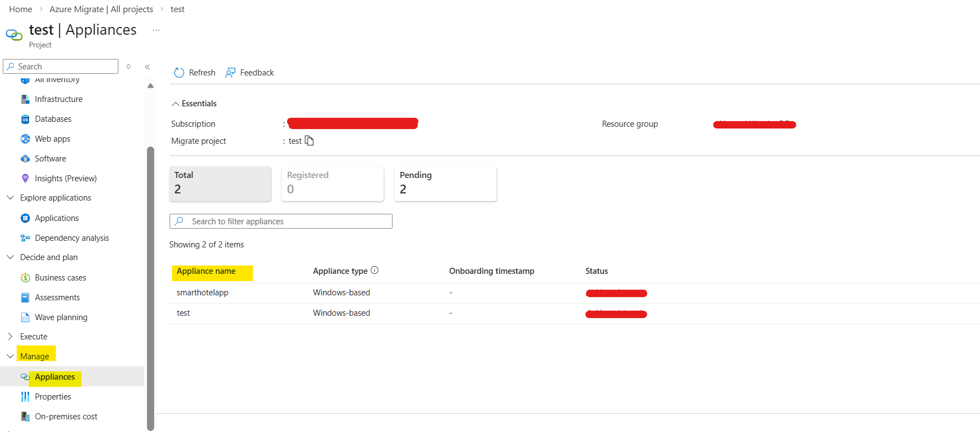This screenshot has width=980, height=432.
Task: Click the expand/collapse all diamond icon near Search
Action: 128,67
